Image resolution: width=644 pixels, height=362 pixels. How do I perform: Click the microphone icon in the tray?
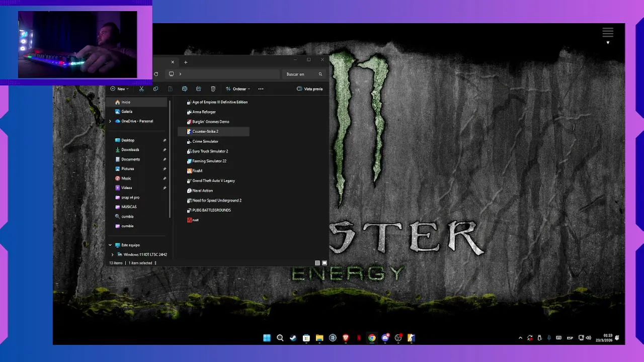click(x=549, y=338)
